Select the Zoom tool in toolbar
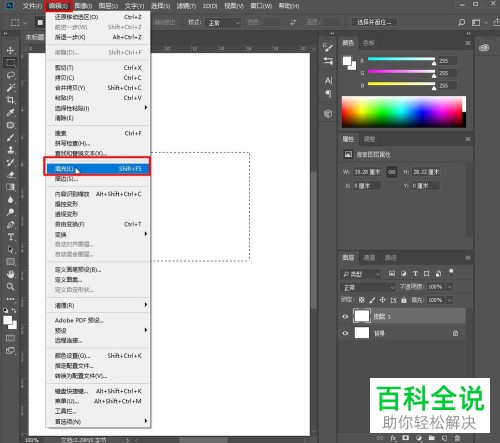This screenshot has height=443, width=500. click(x=10, y=286)
